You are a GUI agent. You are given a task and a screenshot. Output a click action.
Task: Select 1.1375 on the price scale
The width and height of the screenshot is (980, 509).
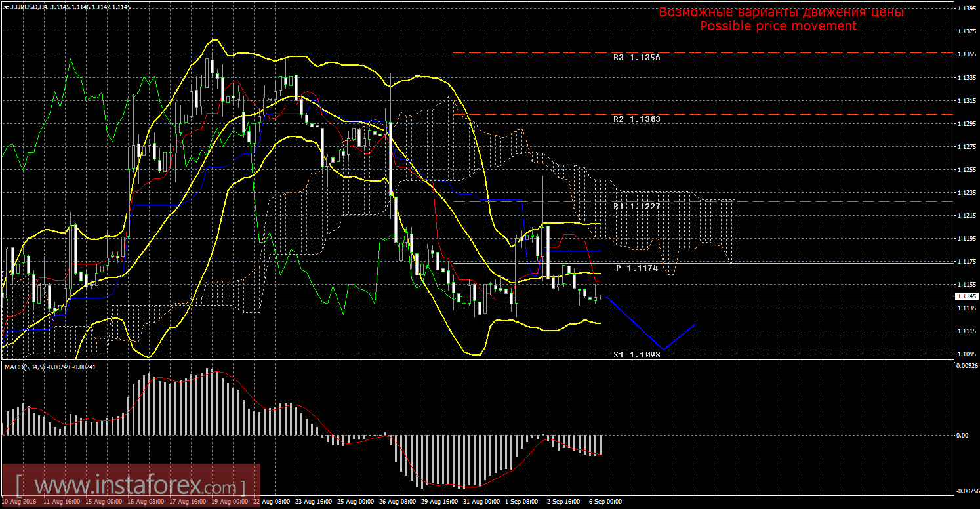(x=966, y=31)
